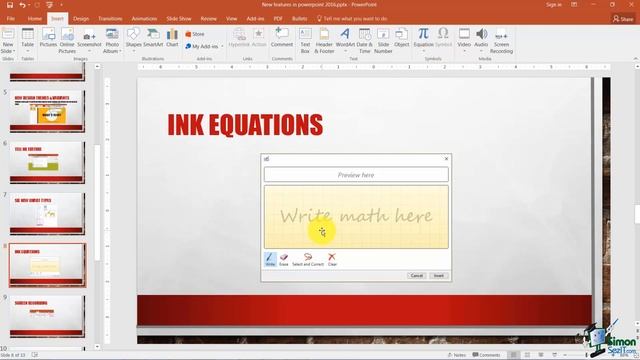Viewport: 640px width, 360px height.
Task: Insert Slide Number
Action: (383, 41)
